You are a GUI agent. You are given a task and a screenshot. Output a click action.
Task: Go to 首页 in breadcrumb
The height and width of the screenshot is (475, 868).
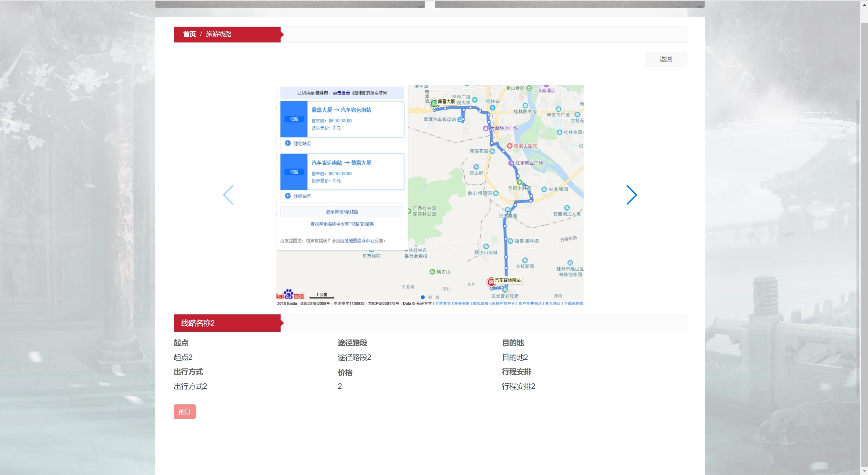coord(189,34)
